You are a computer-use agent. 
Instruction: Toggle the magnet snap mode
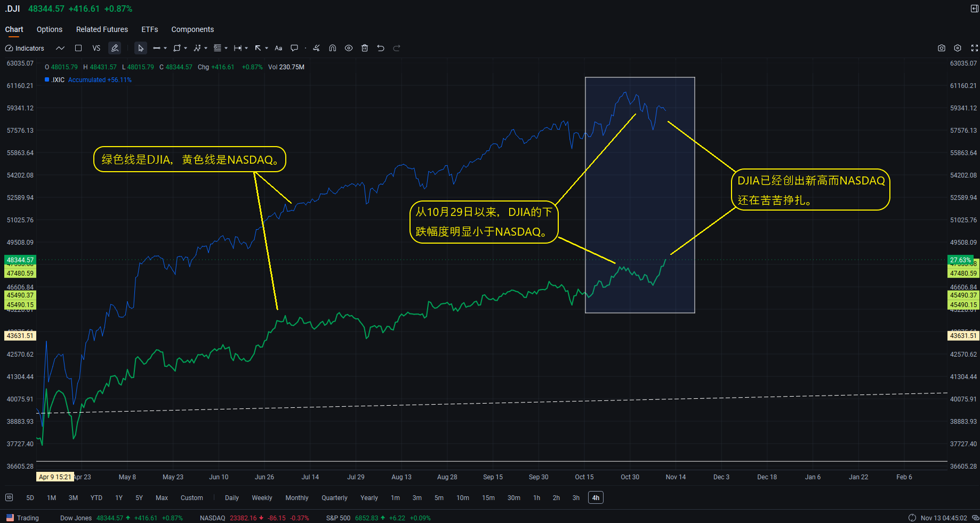pos(332,48)
